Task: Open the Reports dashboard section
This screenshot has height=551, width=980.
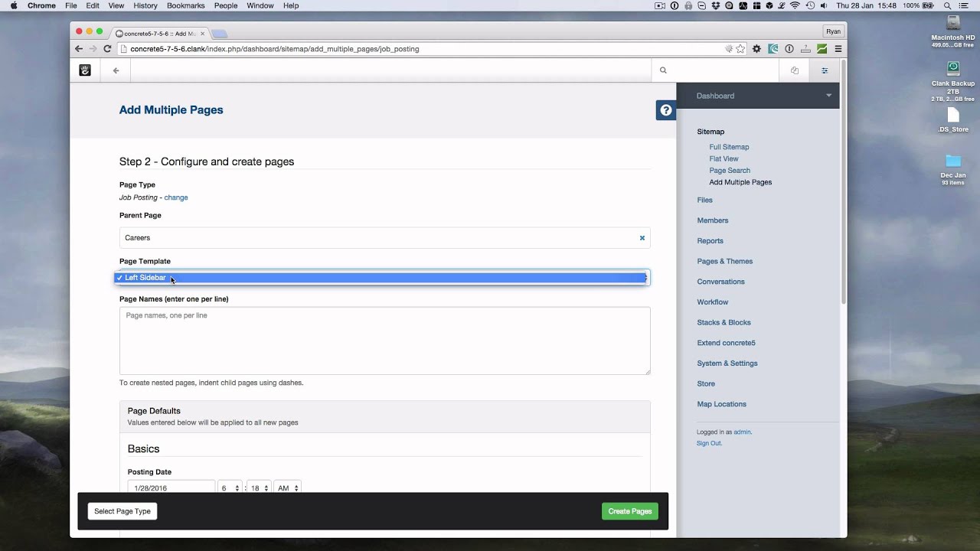Action: 710,241
